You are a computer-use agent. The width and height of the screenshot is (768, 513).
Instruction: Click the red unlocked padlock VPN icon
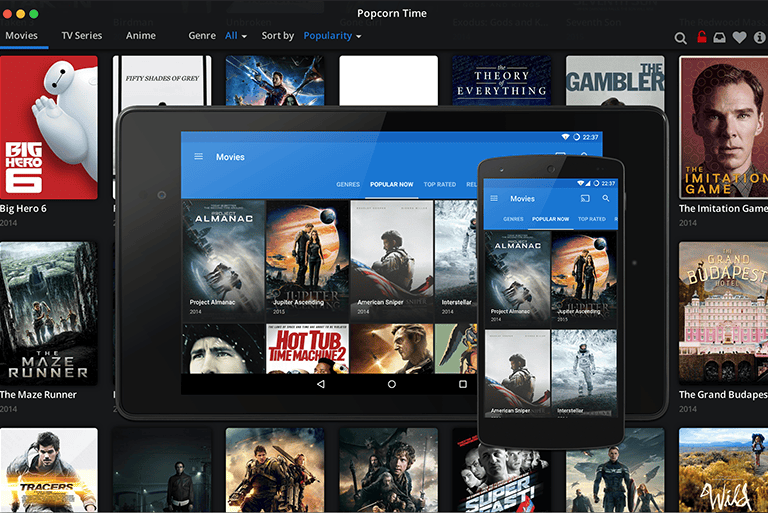coord(702,37)
